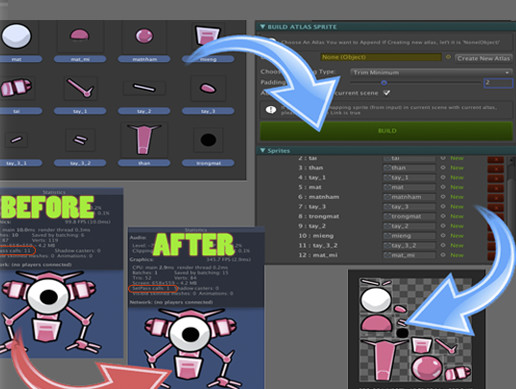Remove the mat row with its red X
This screenshot has height=389, width=516.
tap(496, 188)
